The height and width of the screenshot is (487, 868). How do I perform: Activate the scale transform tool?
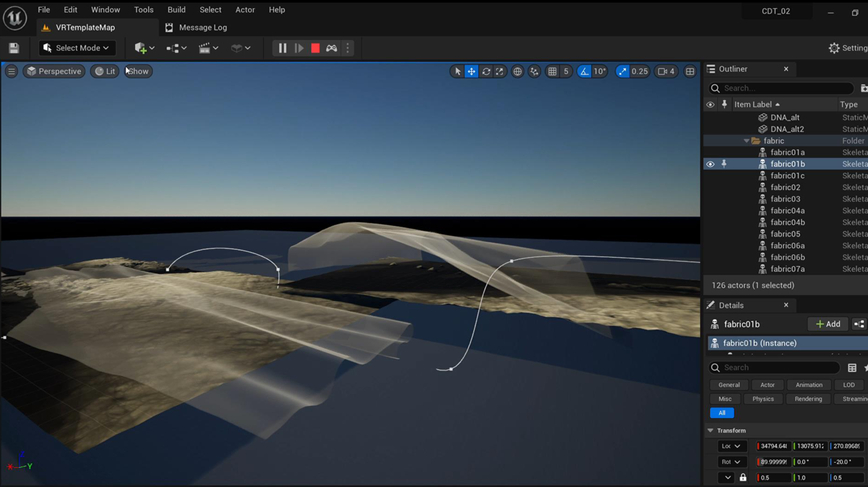(500, 71)
